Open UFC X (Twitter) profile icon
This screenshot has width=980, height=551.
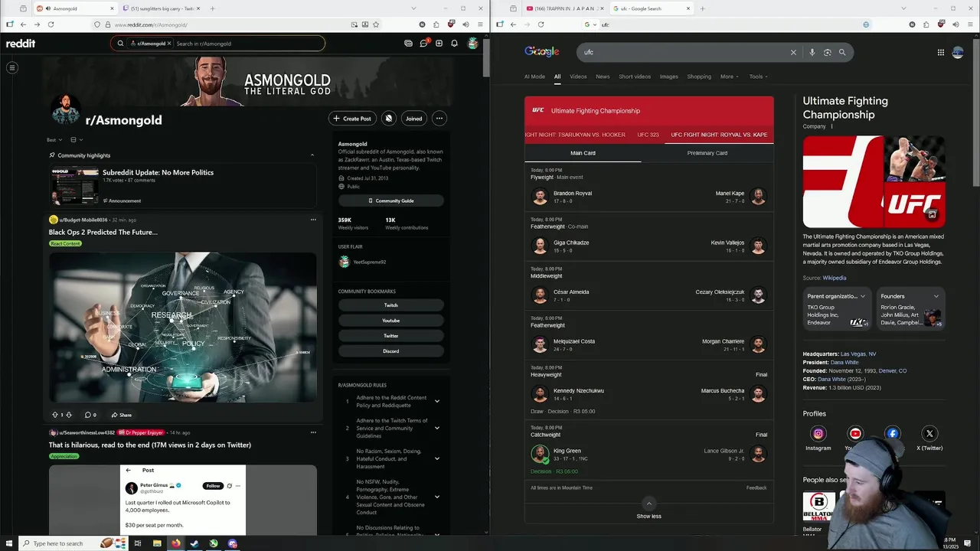point(929,433)
